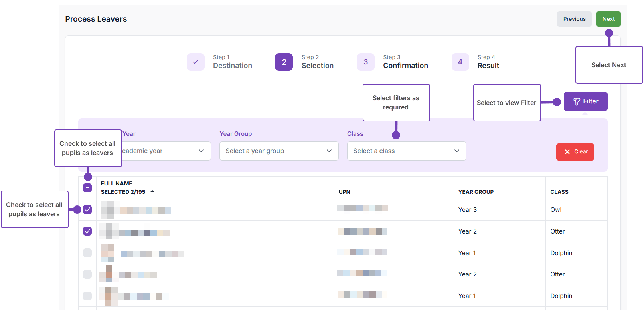
Task: Click the Step 1 Destination checkmark icon
Action: 196,62
